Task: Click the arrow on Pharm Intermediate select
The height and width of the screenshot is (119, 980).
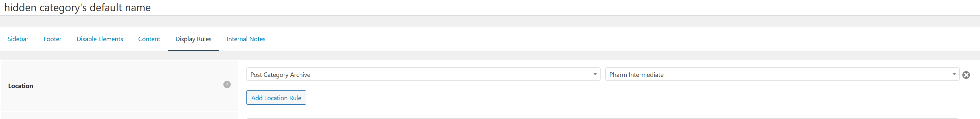Action: 954,74
